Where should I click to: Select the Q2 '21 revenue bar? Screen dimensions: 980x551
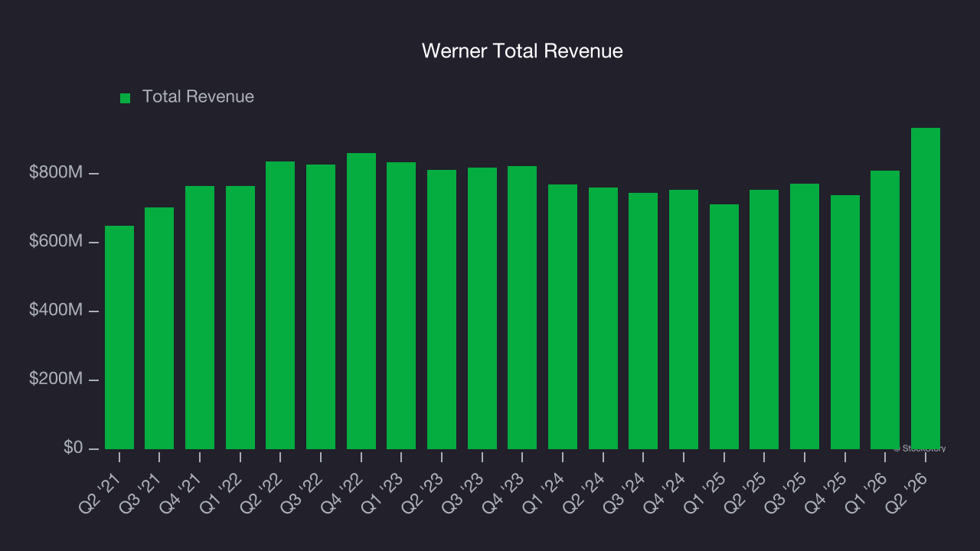coord(119,337)
